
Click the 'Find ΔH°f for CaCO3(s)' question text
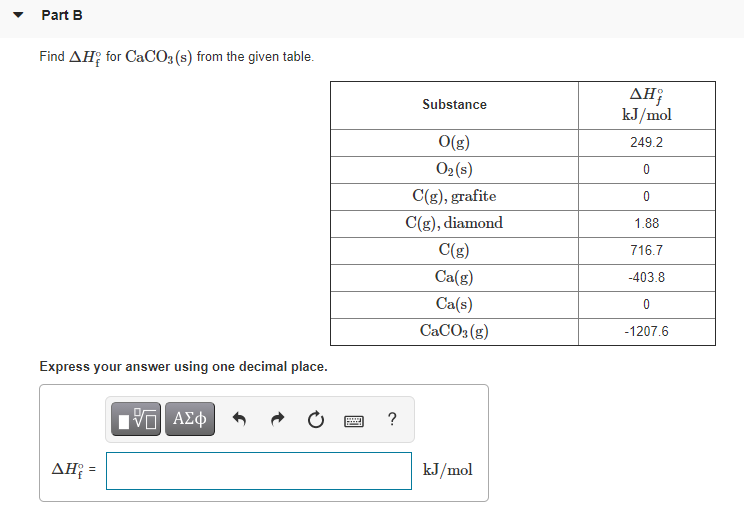pyautogui.click(x=177, y=57)
